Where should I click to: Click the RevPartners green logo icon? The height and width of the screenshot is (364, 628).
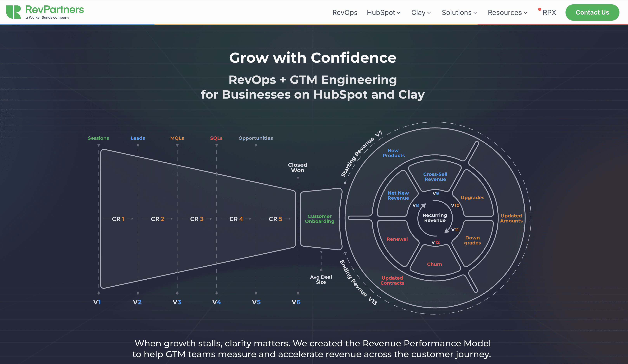click(x=13, y=12)
